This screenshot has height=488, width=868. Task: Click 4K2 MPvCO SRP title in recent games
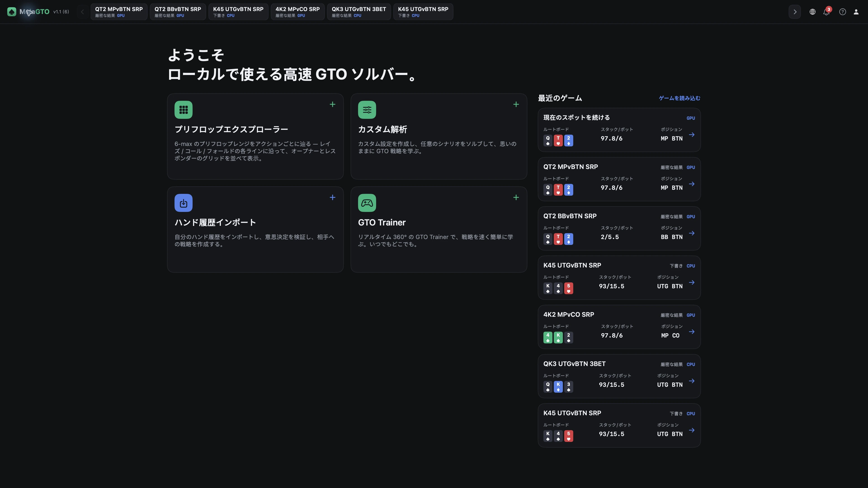pos(568,314)
